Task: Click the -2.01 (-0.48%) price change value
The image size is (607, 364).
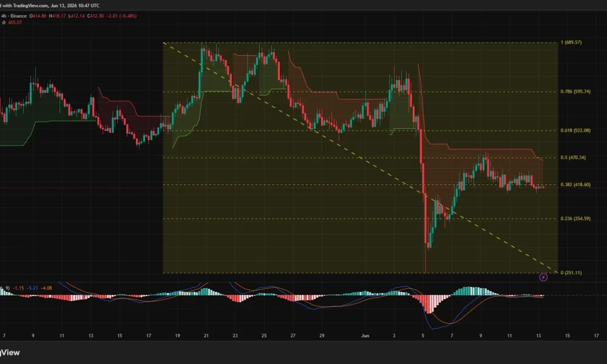Action: [x=121, y=16]
